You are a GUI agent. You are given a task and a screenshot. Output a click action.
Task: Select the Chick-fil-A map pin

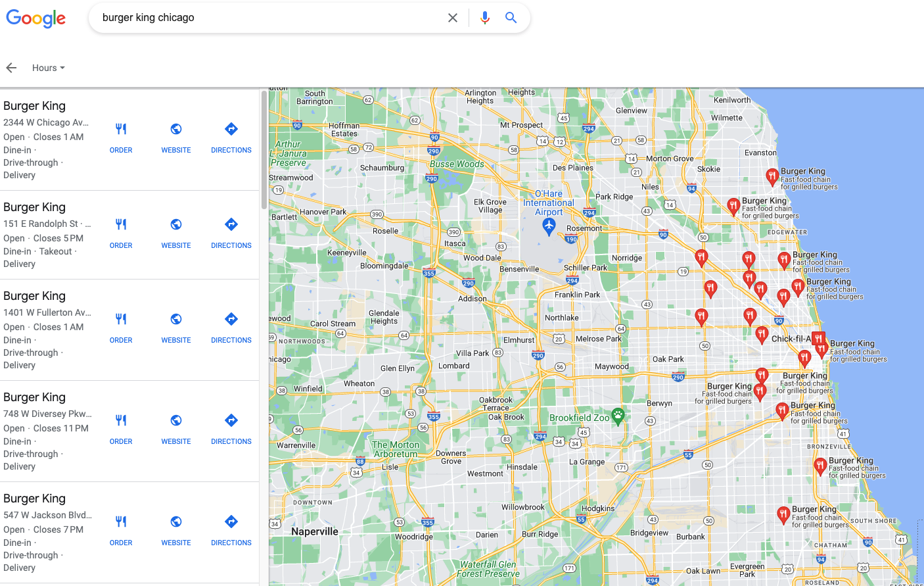pyautogui.click(x=818, y=339)
